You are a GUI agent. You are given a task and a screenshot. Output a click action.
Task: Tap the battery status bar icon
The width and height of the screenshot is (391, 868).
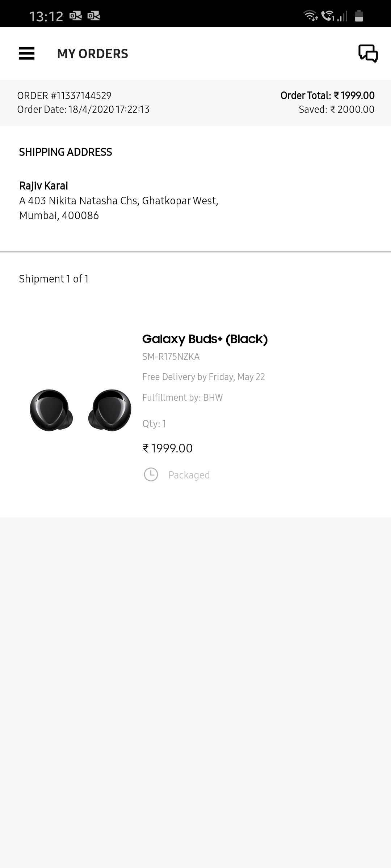359,16
